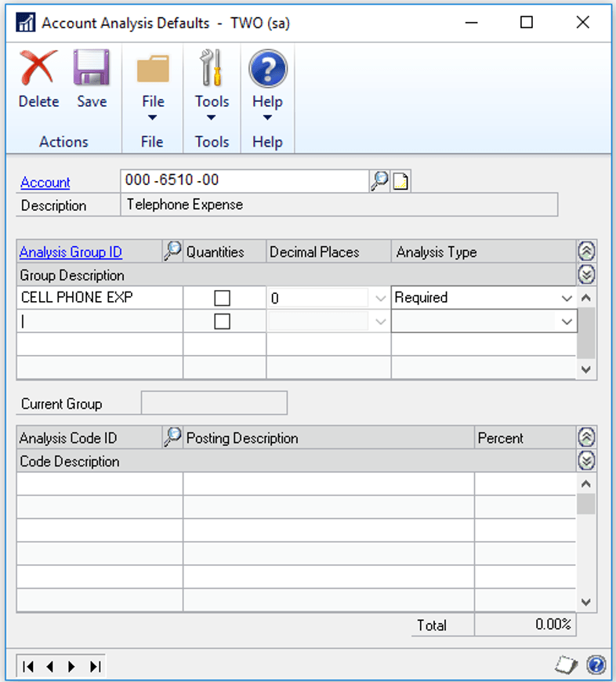616x682 pixels.
Task: Click the red Delete icon
Action: [x=38, y=70]
